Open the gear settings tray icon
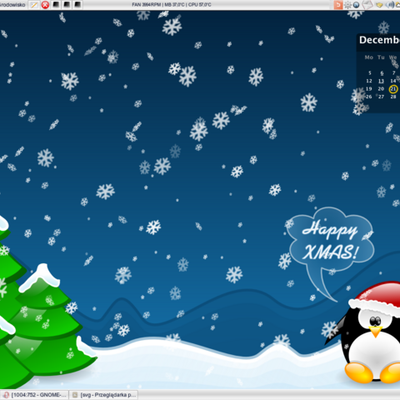Image resolution: width=400 pixels, height=400 pixels. point(348,5)
